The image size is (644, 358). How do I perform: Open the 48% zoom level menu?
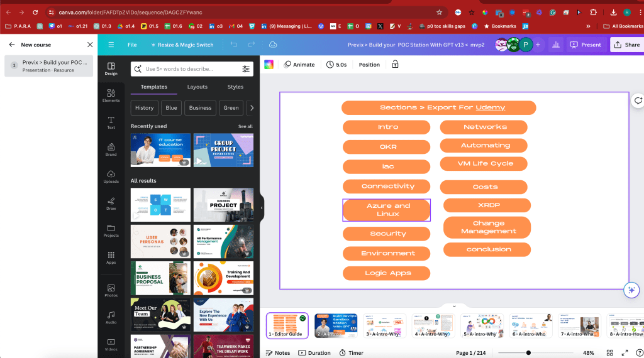589,353
